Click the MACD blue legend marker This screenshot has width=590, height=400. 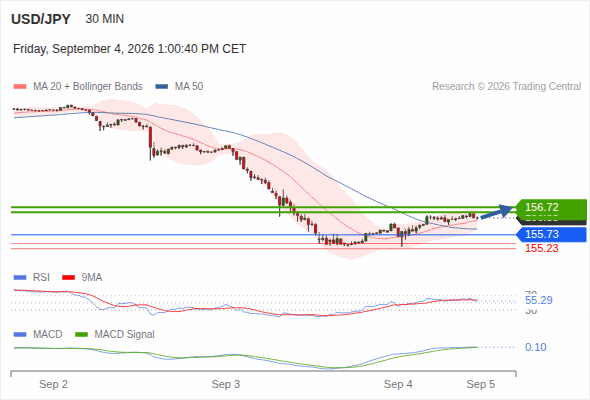(x=20, y=335)
